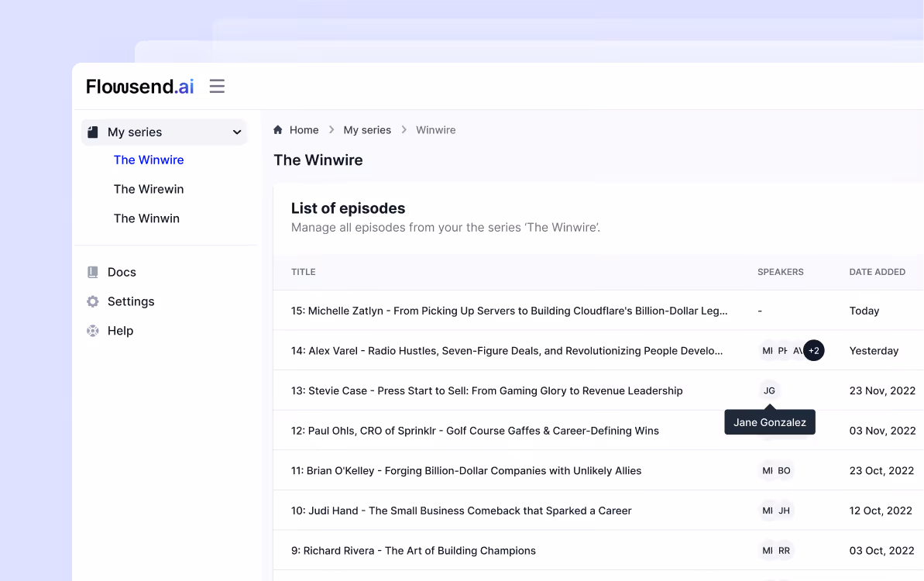Click the Winwire breadcrumb
This screenshot has width=924, height=581.
point(435,129)
